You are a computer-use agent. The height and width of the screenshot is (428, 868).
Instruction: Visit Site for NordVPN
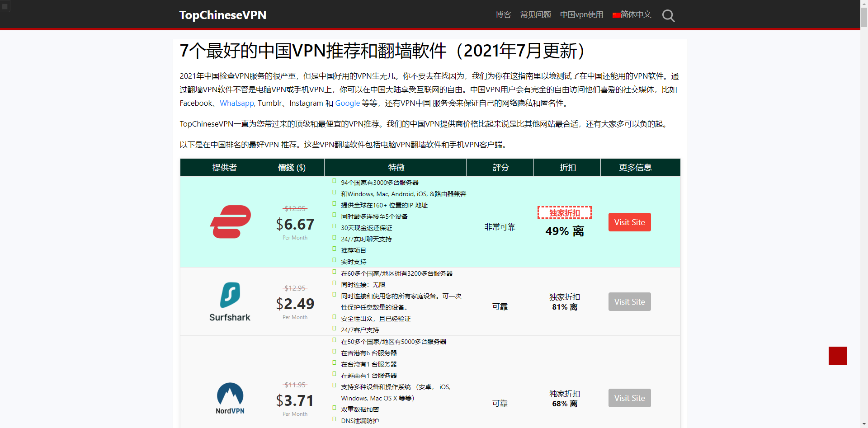pos(629,398)
